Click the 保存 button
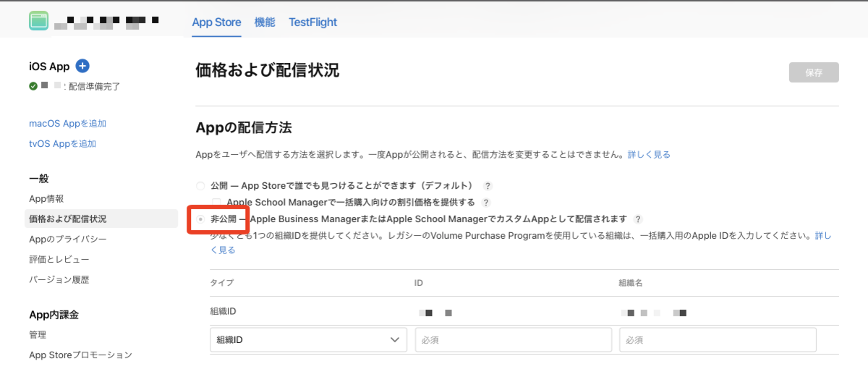 pyautogui.click(x=814, y=72)
